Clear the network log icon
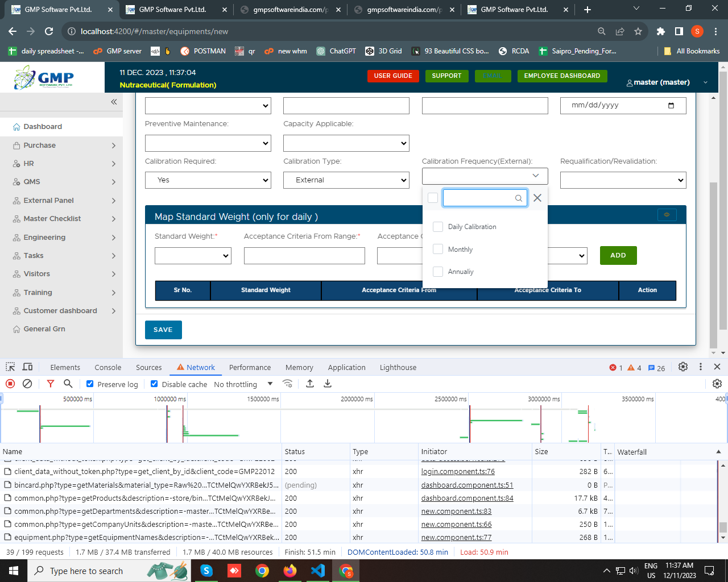 pos(27,384)
